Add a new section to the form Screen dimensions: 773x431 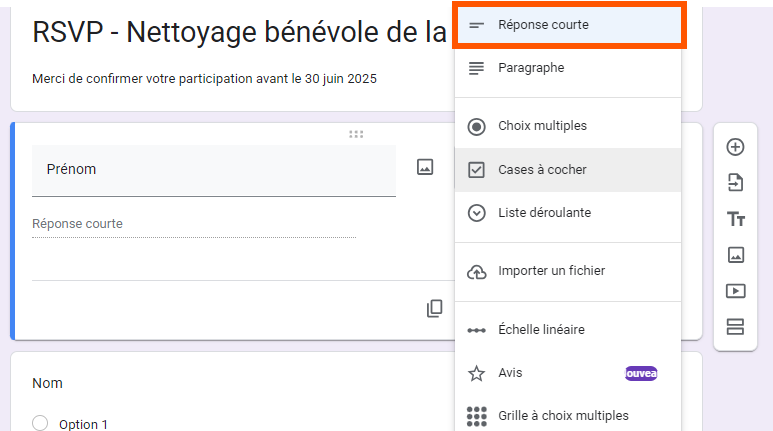pyautogui.click(x=735, y=327)
